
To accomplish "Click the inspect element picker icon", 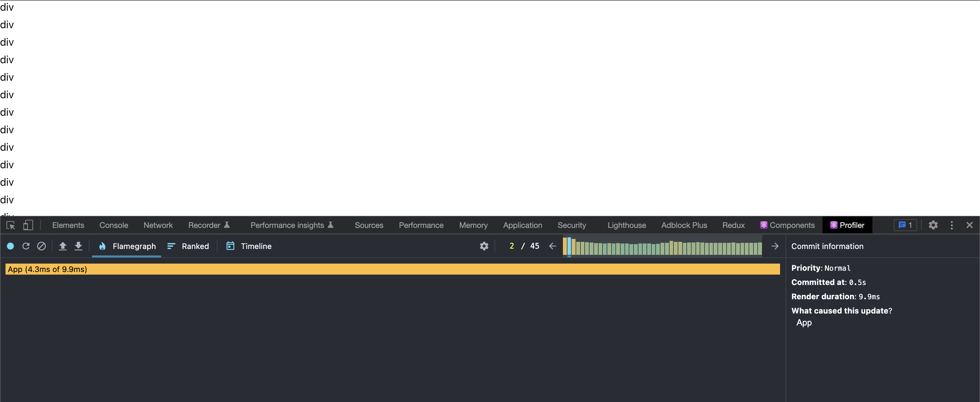I will [x=11, y=225].
